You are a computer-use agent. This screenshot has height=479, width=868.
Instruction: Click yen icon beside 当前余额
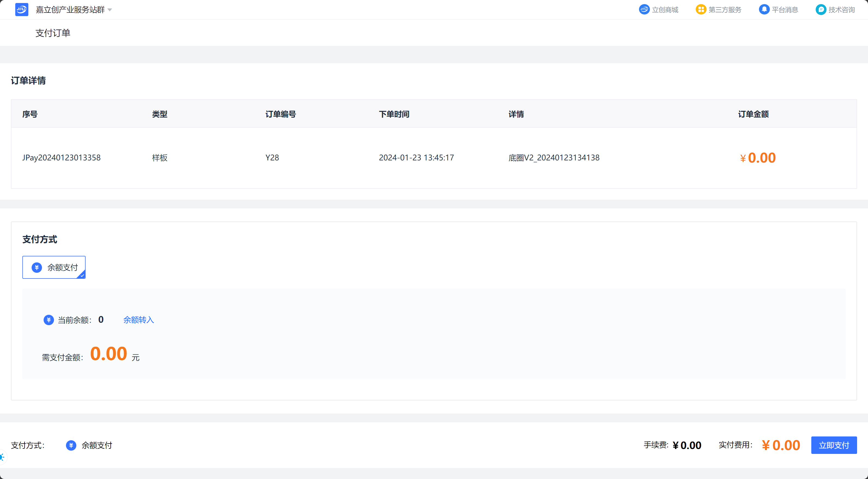coord(49,320)
